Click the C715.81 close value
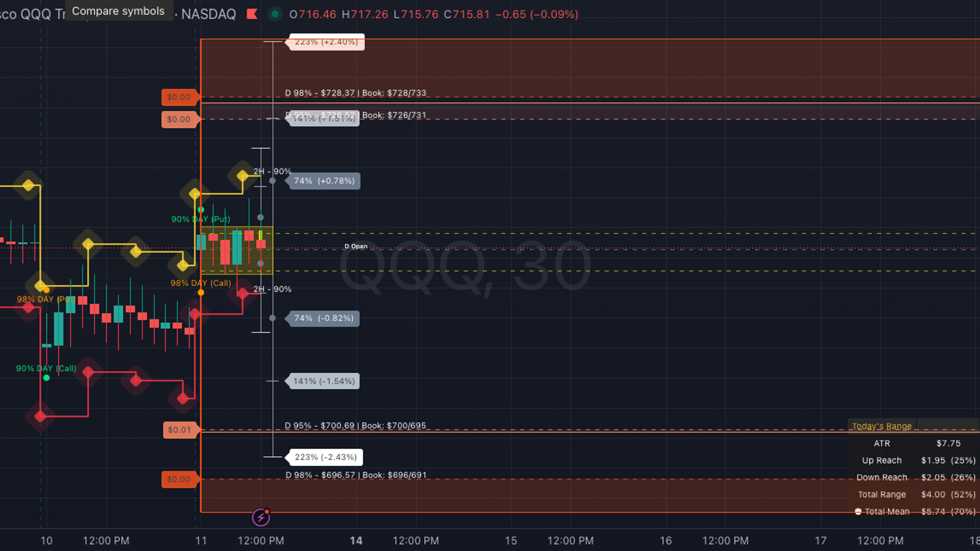This screenshot has height=551, width=980. (x=467, y=15)
